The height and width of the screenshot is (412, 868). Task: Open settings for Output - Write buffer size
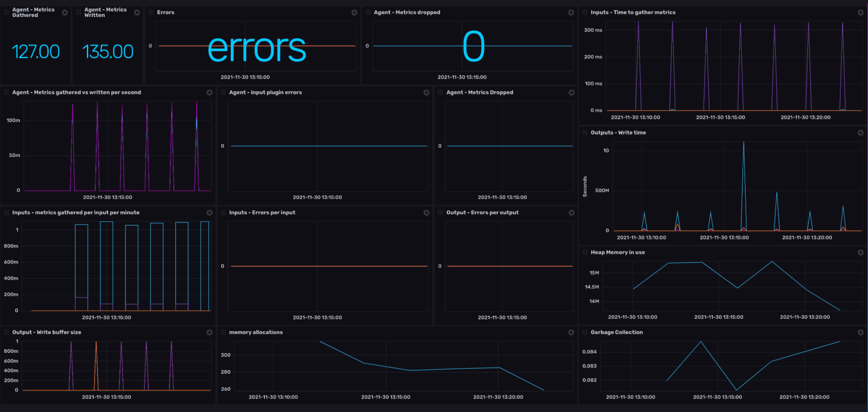[210, 332]
